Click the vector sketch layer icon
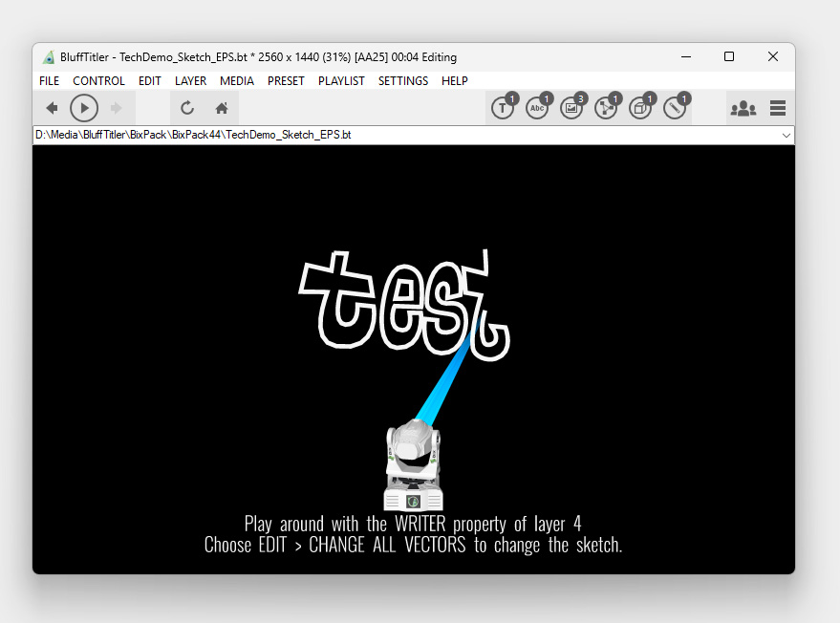Screen dimensions: 840x623 (606, 109)
